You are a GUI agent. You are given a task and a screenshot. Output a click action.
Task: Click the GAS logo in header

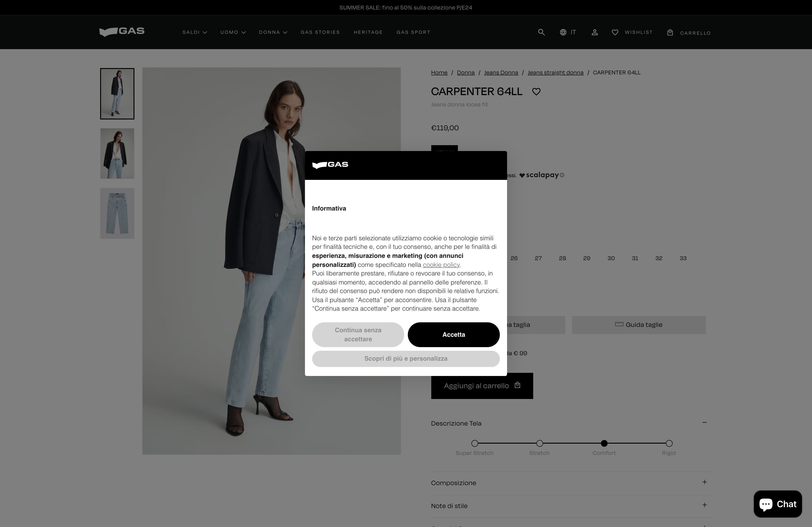(x=122, y=32)
